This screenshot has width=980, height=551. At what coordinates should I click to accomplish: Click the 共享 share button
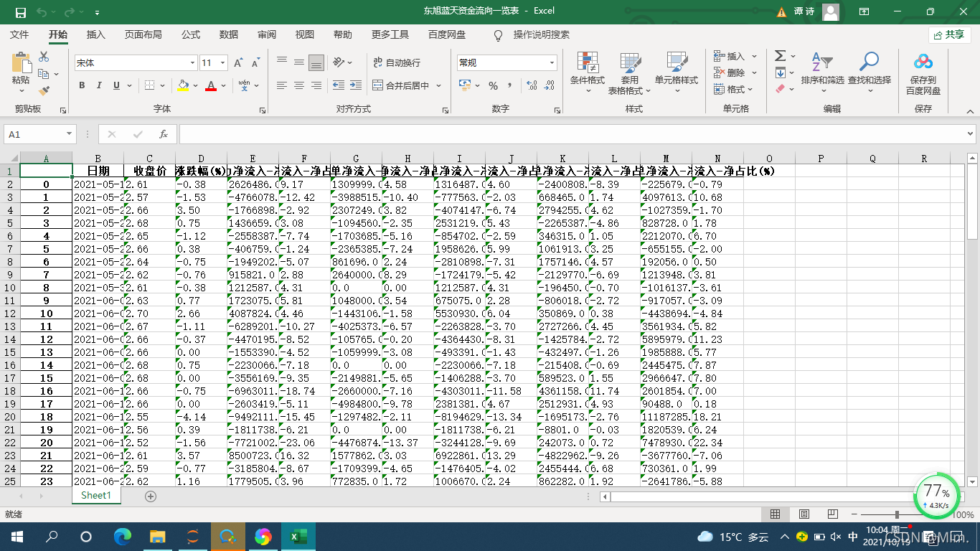coord(949,34)
